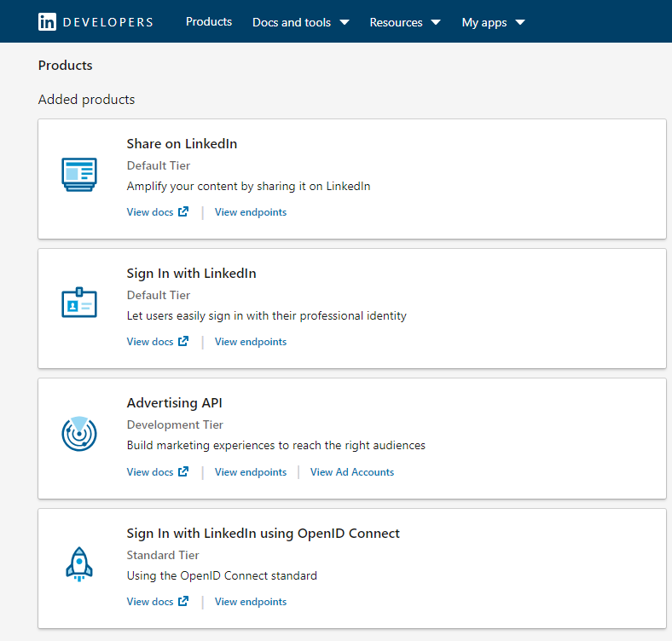Click the DEVELOPERS brand text

pyautogui.click(x=108, y=22)
